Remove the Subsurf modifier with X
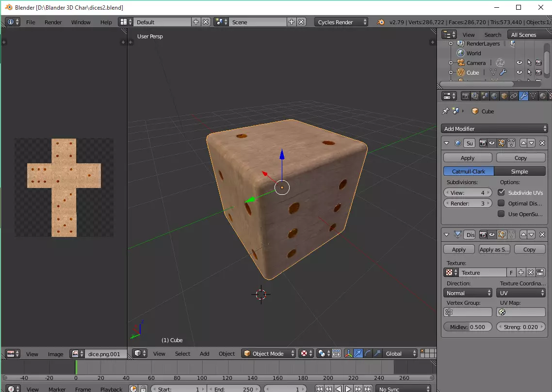The width and height of the screenshot is (552, 392). (x=542, y=143)
